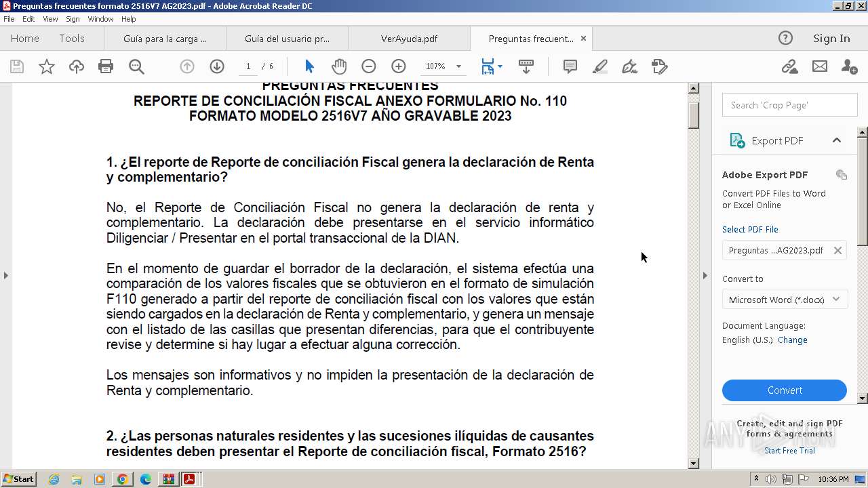
Task: Click the Select PDF File link
Action: (x=750, y=230)
